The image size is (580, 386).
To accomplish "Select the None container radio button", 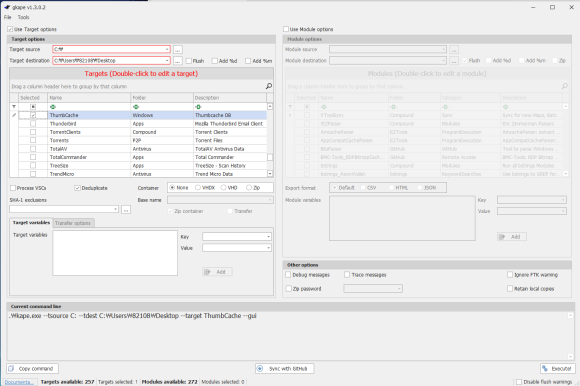I will [x=172, y=187].
